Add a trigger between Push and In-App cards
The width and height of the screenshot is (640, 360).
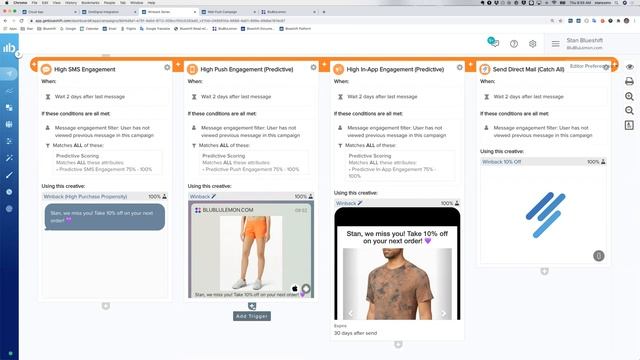tap(324, 65)
